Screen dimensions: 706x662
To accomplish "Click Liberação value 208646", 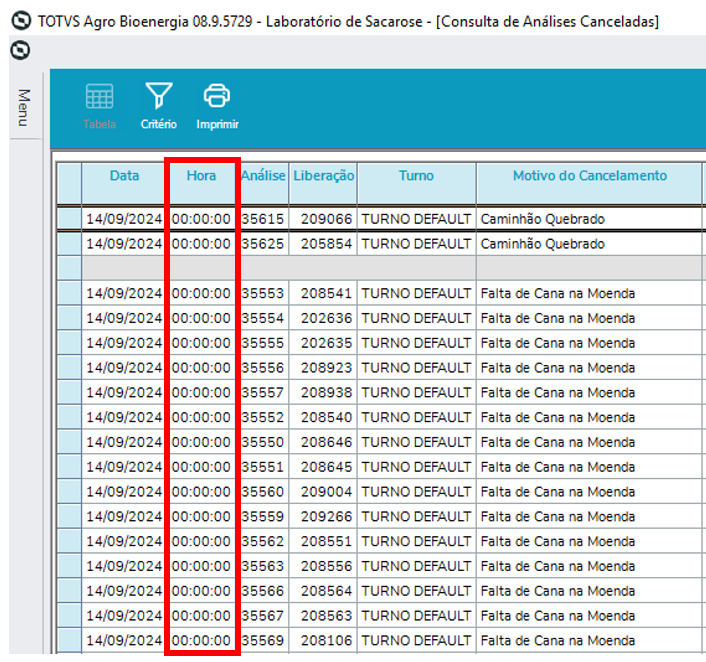I will 326,442.
